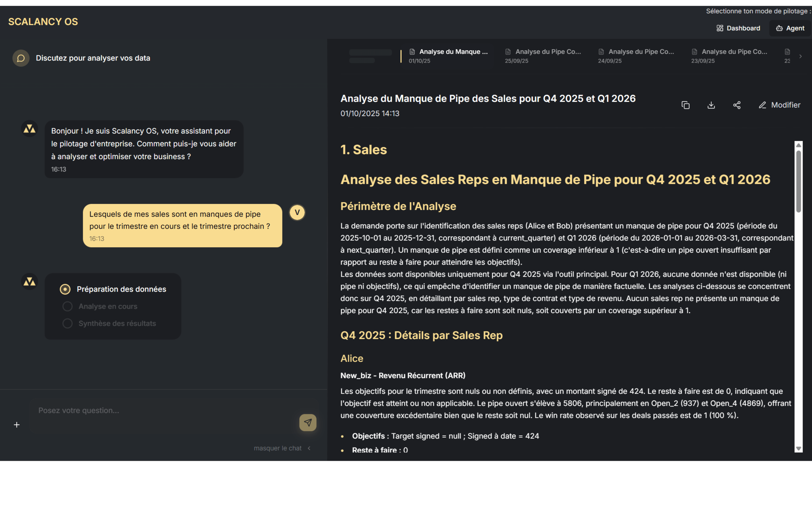Select the 'Préparation des données' step indicator
This screenshot has height=507, width=812.
[65, 289]
